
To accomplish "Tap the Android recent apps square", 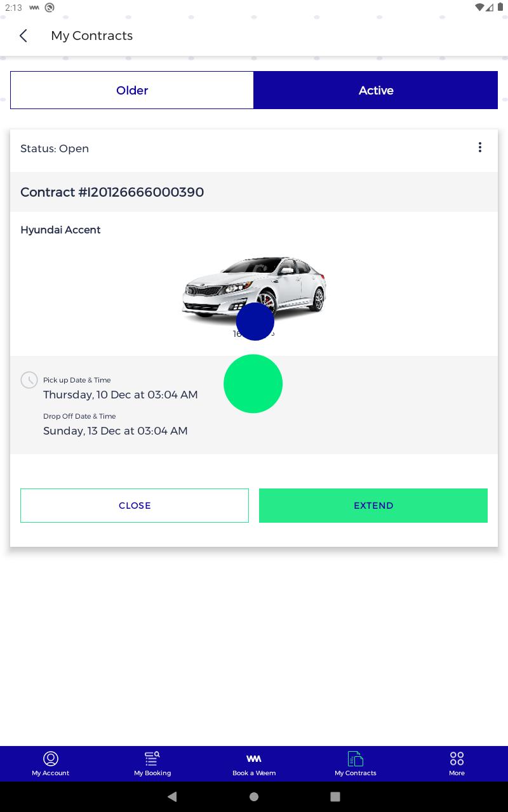I will pyautogui.click(x=335, y=797).
